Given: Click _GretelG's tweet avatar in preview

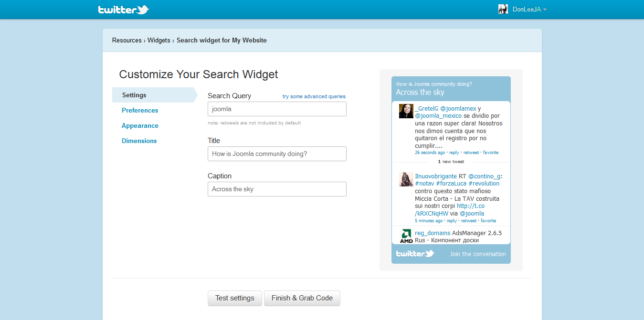Looking at the screenshot, I should point(406,111).
